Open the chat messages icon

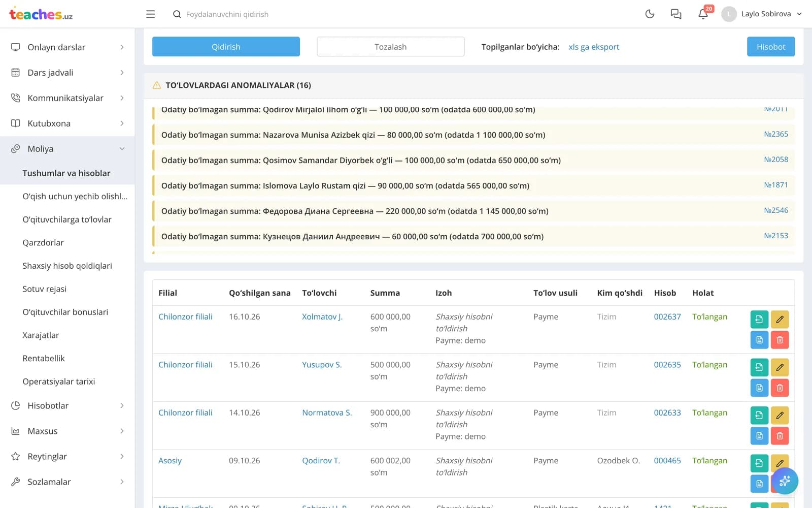tap(675, 14)
